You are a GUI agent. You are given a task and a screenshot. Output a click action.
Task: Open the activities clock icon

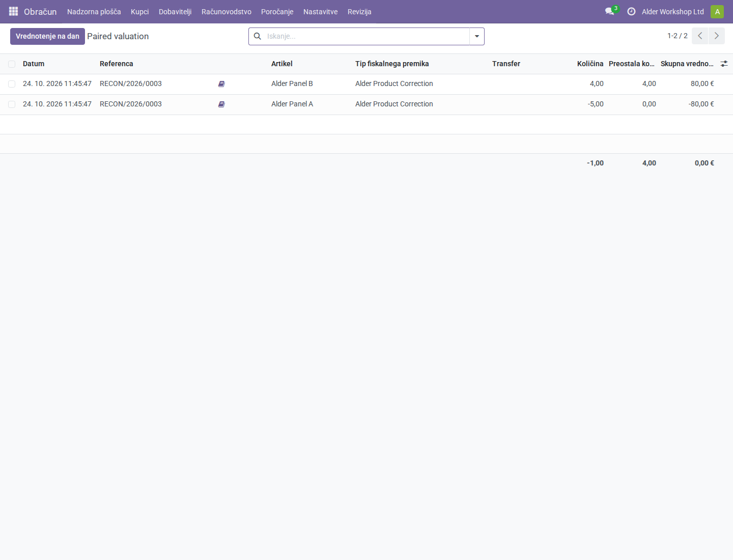[631, 11]
